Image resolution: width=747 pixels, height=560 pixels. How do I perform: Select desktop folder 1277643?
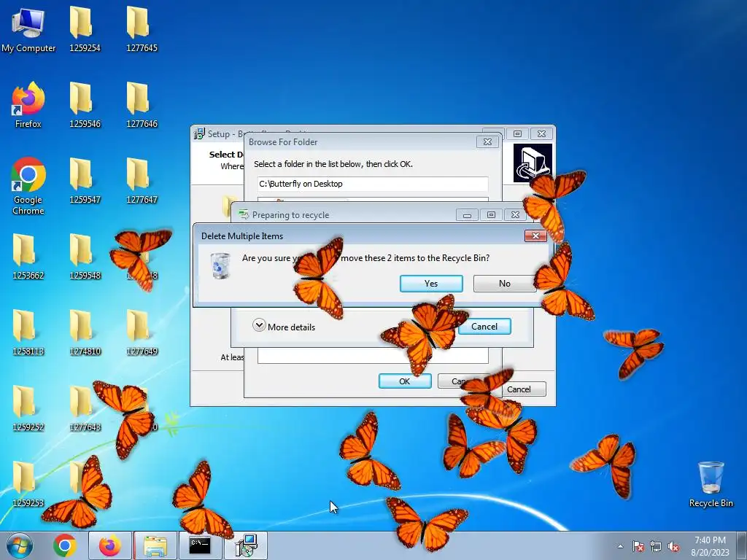point(85,408)
